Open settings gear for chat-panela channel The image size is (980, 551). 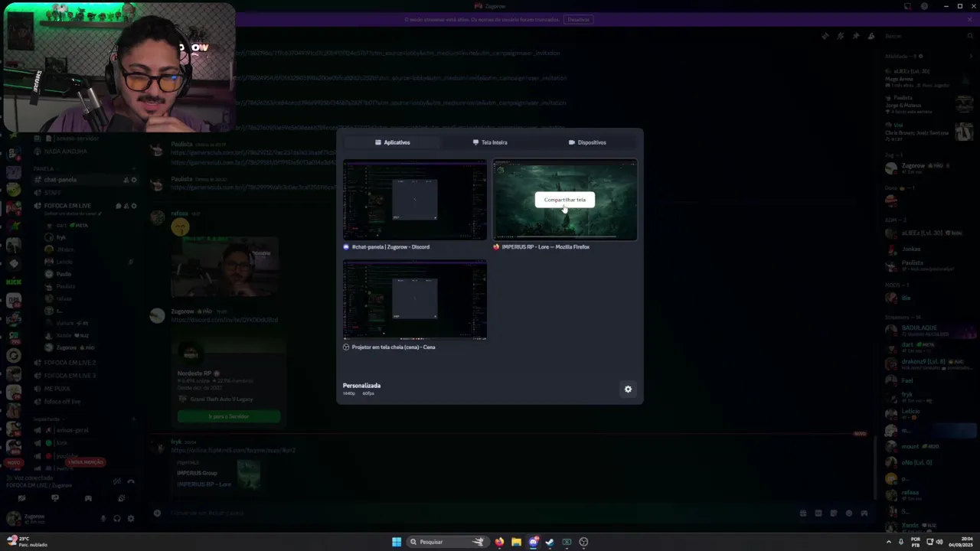coord(133,180)
